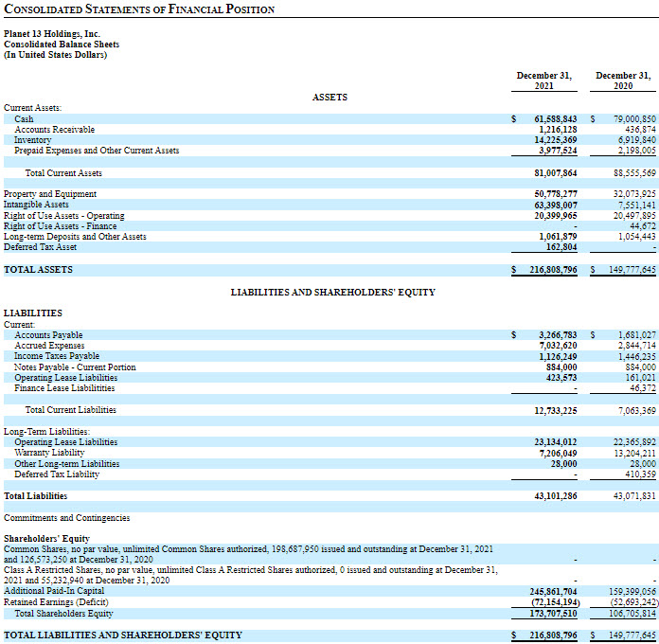Click the Consolidated Statements of Financial Position heading
The image size is (659, 644).
tap(140, 9)
